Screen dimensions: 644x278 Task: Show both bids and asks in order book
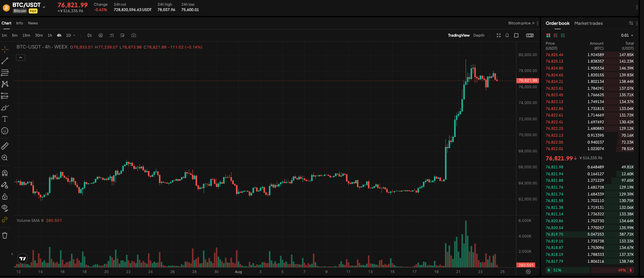click(x=548, y=35)
